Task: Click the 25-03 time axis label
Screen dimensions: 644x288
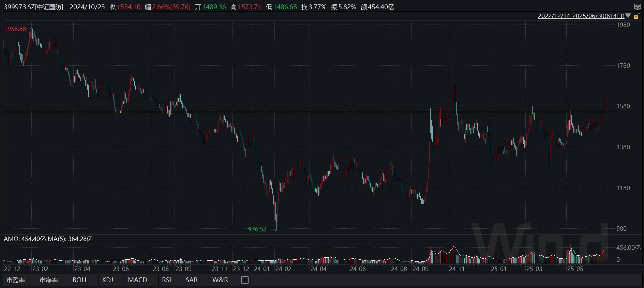Action: (534, 269)
